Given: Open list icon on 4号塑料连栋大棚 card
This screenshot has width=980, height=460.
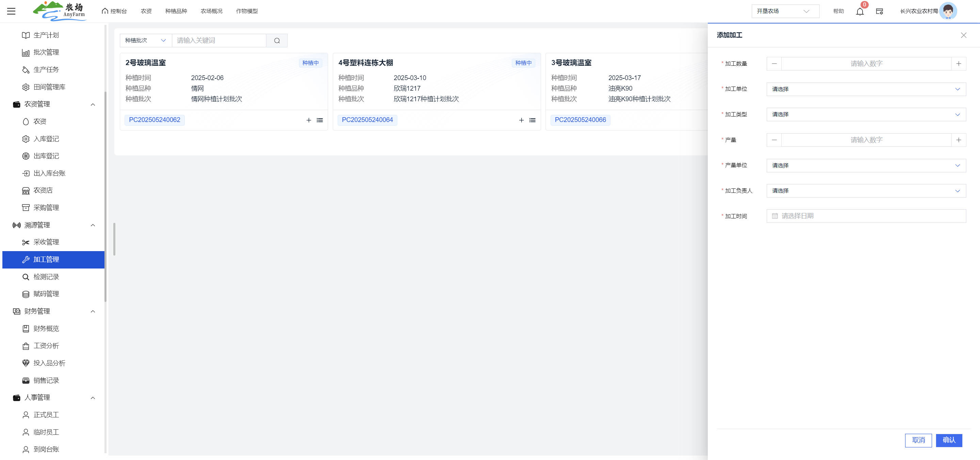Looking at the screenshot, I should click(532, 120).
